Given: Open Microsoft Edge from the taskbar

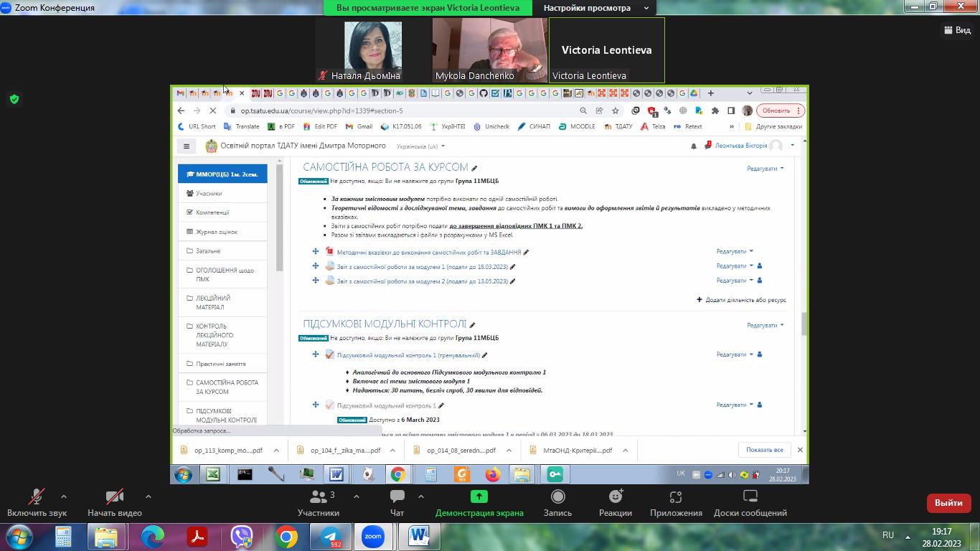Looking at the screenshot, I should pos(152,537).
